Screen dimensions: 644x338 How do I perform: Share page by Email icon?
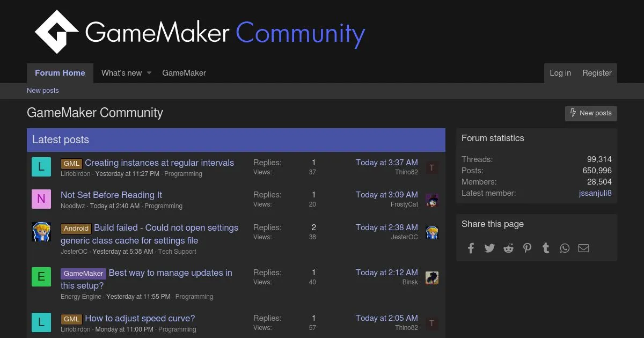[x=583, y=248]
